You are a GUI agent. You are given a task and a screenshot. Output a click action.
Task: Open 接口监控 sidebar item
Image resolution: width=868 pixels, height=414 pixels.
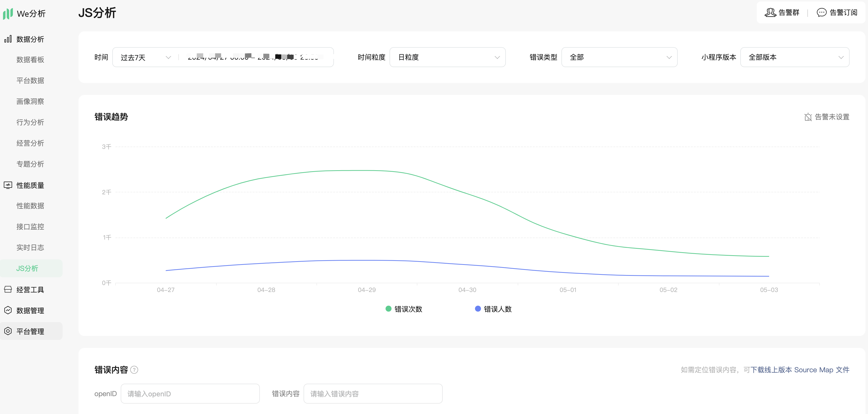click(x=30, y=227)
